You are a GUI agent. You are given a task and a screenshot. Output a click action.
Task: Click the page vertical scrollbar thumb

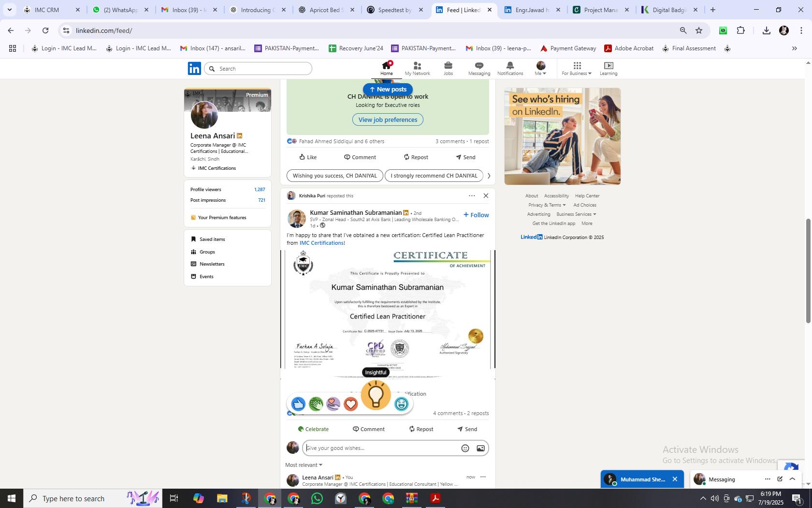click(808, 271)
